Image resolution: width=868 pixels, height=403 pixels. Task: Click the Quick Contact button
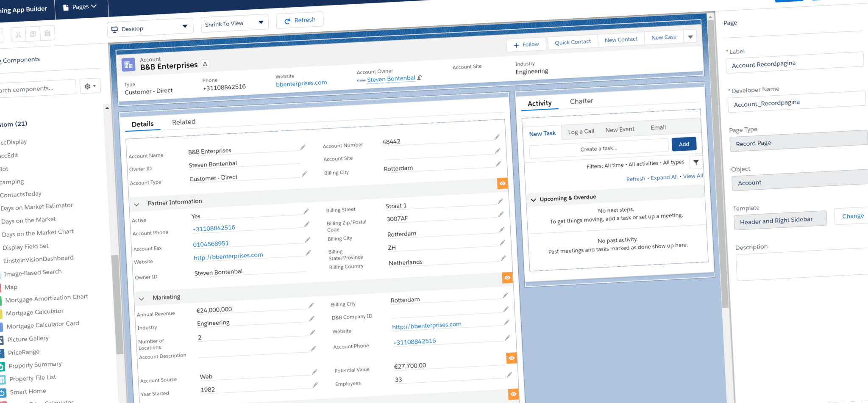pyautogui.click(x=573, y=42)
